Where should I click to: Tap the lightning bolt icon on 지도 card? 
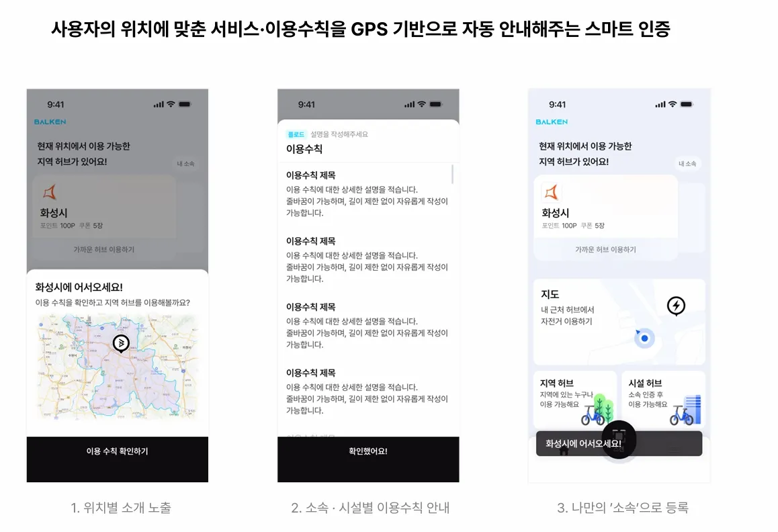[x=676, y=306]
